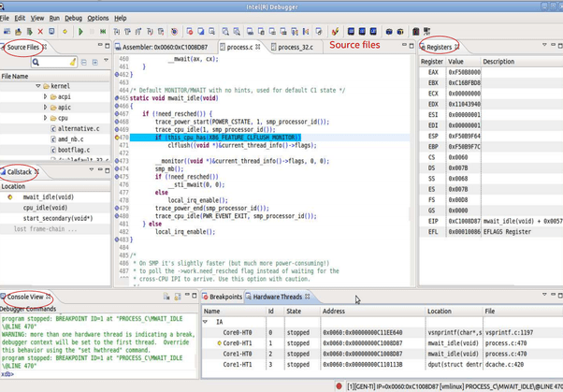Click the black chip icon in the toolbar
Viewport: 563px width, 392px height.
pos(416,32)
